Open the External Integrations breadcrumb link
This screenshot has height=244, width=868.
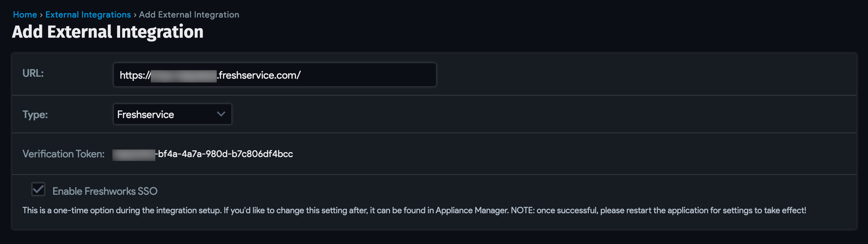(89, 14)
